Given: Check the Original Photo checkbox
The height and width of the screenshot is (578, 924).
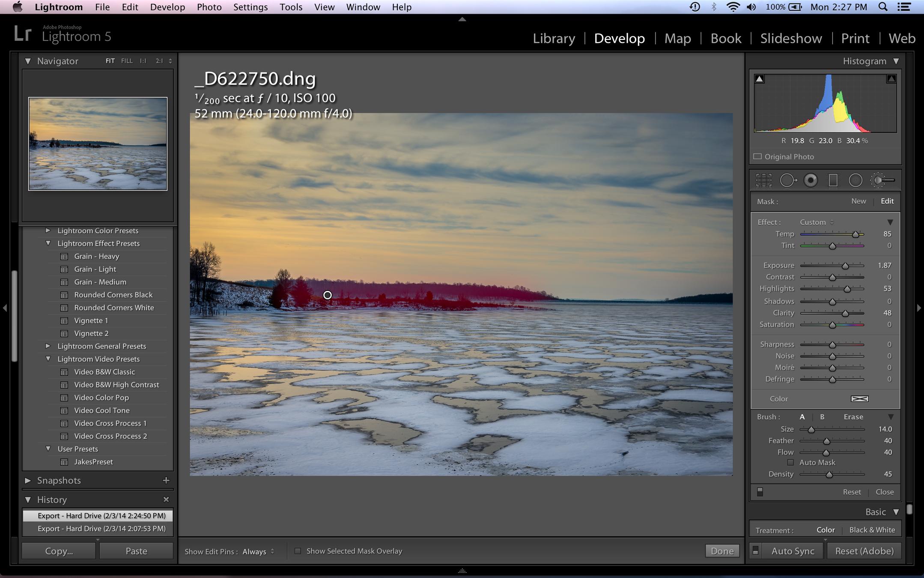Looking at the screenshot, I should (758, 157).
